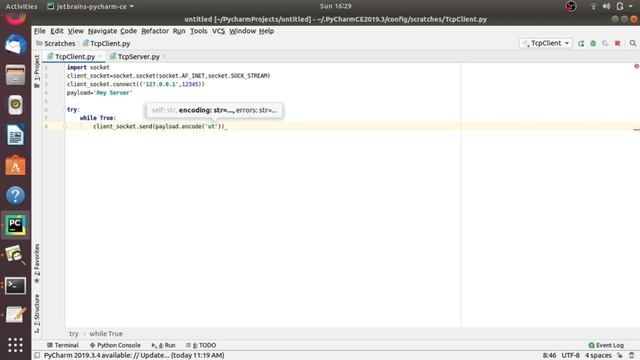Show Applications grid in dock

[x=16, y=345]
